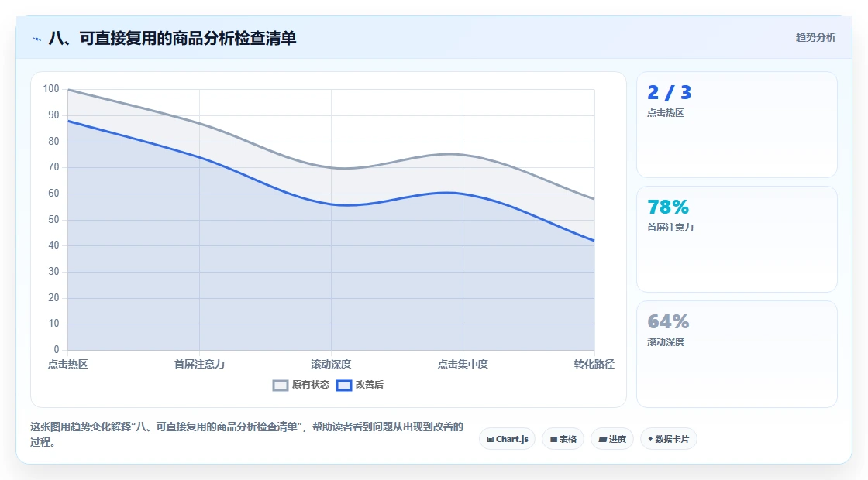Select the 64% 滚动深度 card
The image size is (868, 480).
coord(737,354)
